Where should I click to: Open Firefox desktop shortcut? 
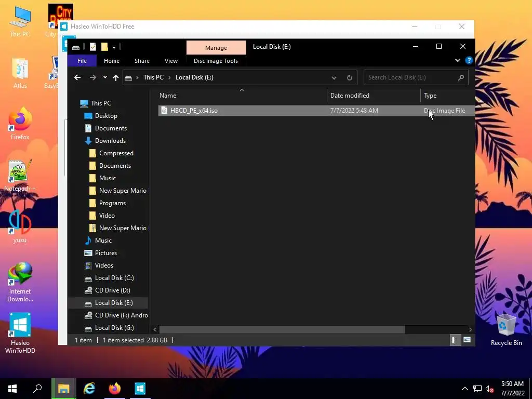click(x=20, y=124)
